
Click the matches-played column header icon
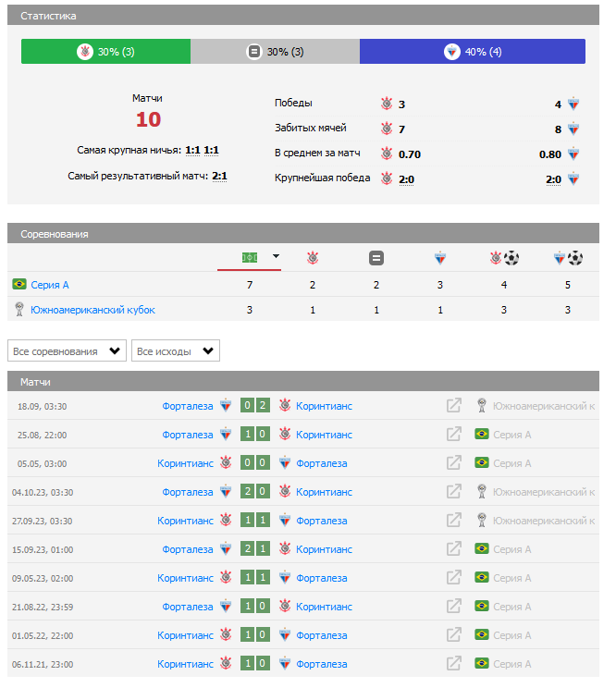pos(249,258)
